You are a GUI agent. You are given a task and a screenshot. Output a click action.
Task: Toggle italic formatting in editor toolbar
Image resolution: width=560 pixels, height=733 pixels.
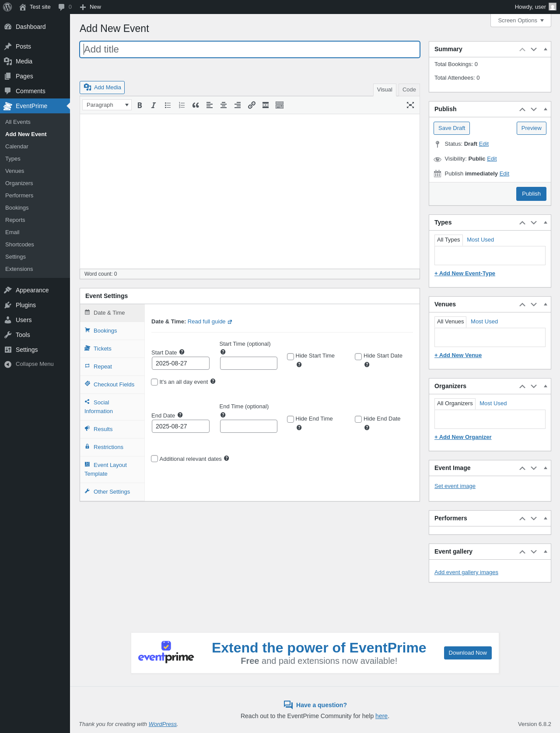click(x=154, y=105)
